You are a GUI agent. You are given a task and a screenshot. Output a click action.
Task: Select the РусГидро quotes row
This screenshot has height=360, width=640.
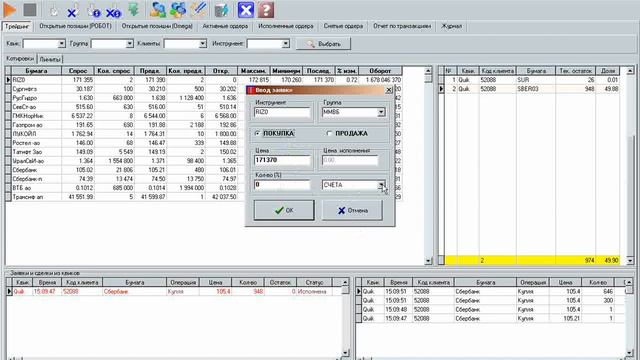[125, 98]
